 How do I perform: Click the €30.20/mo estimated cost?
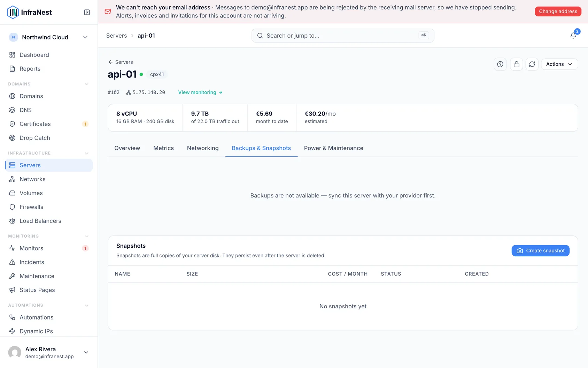pos(320,114)
